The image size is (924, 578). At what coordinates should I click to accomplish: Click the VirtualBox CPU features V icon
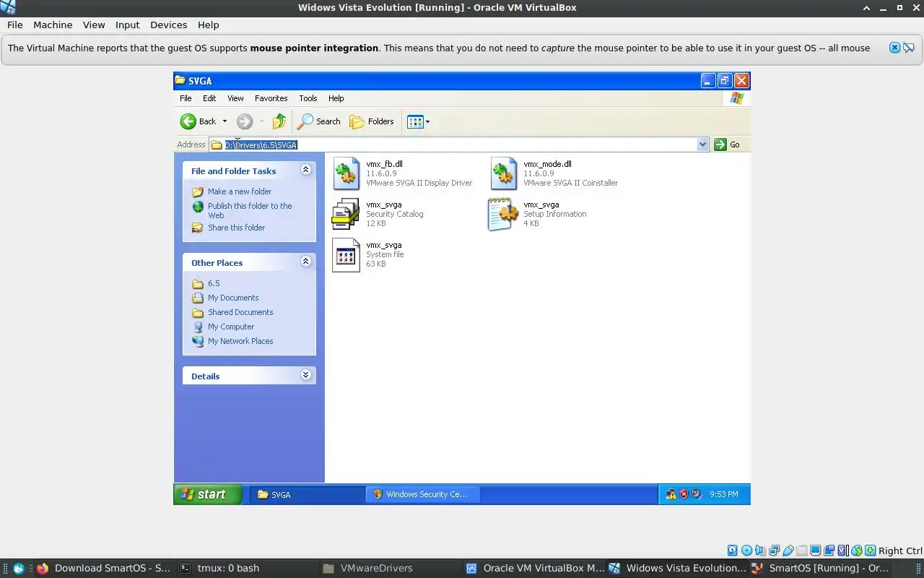842,551
